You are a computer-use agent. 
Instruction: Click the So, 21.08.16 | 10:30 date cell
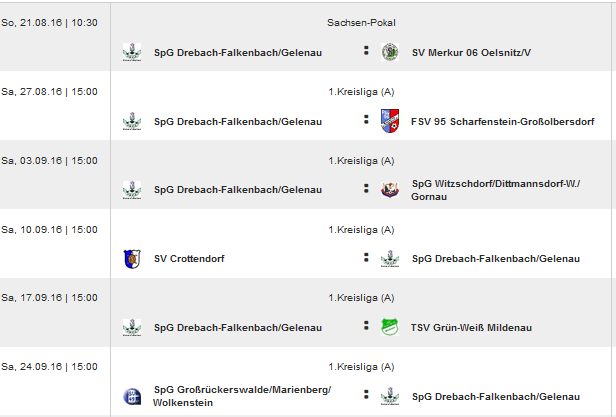[50, 23]
